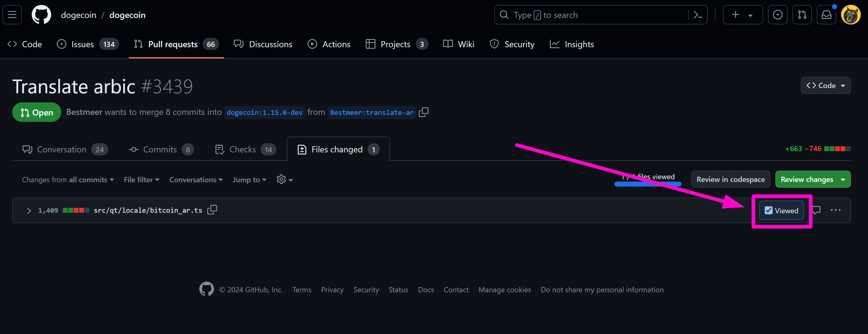Open src/qt/locale/bitcoin_ar.ts file link
The height and width of the screenshot is (334, 868).
tap(148, 210)
